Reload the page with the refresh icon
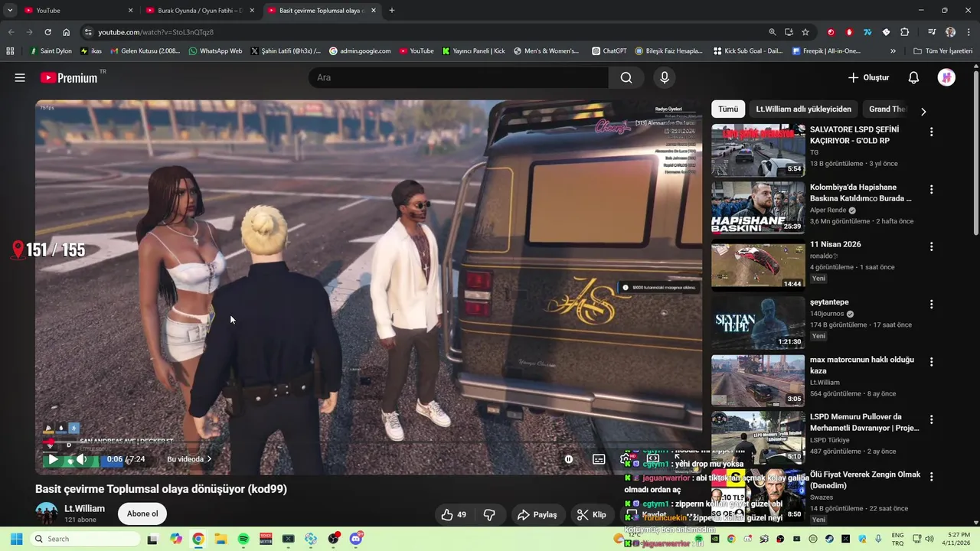This screenshot has width=980, height=551. 47,32
